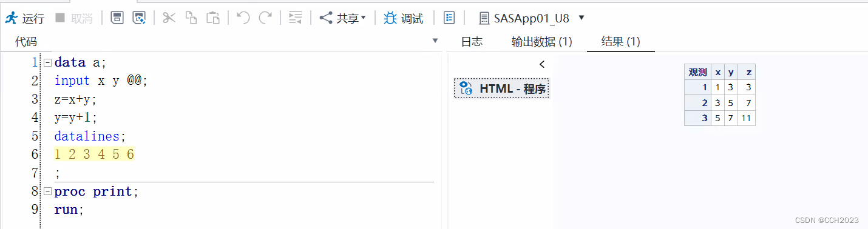Click observation number 3 in results table
The width and height of the screenshot is (868, 229).
[x=698, y=118]
